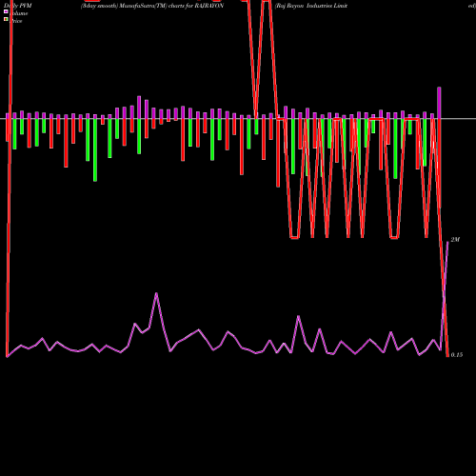
Task: Click the 'Daily PVM' chart title text
Action: point(18,6)
